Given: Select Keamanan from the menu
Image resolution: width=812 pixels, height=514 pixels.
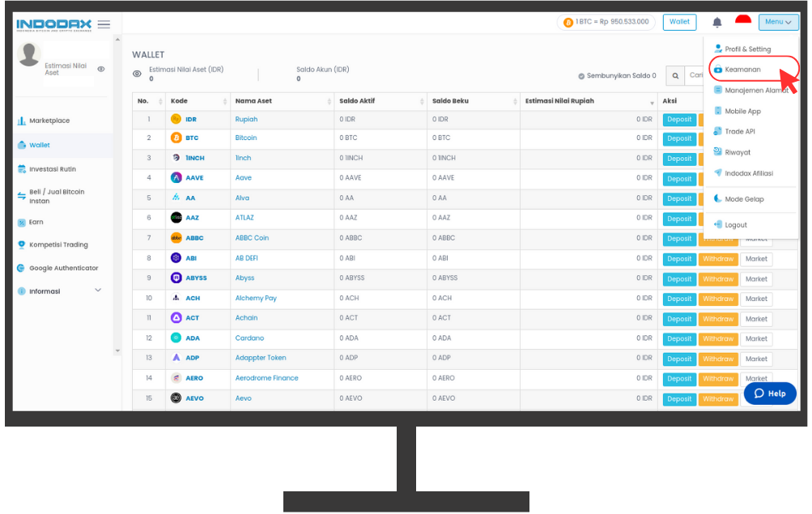Looking at the screenshot, I should pos(738,70).
